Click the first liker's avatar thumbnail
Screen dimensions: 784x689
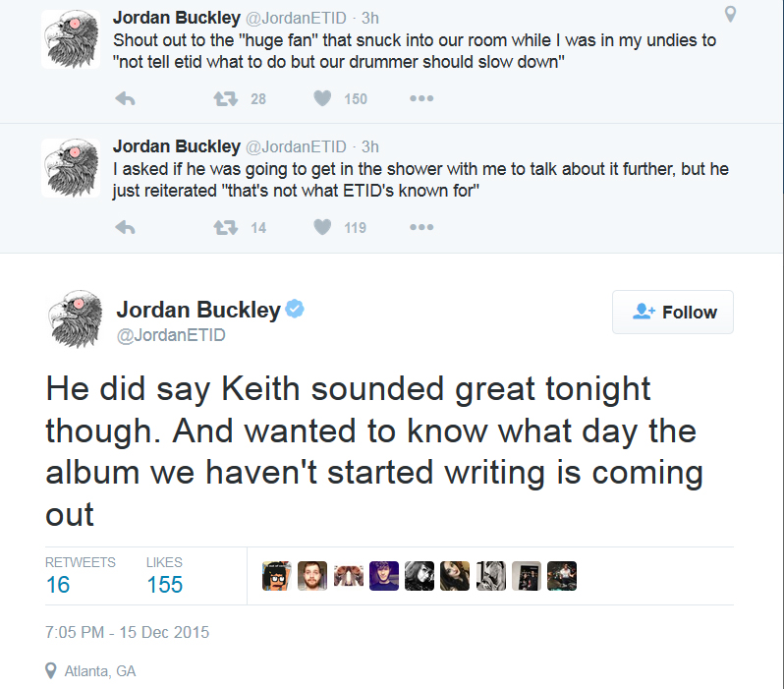[x=277, y=576]
